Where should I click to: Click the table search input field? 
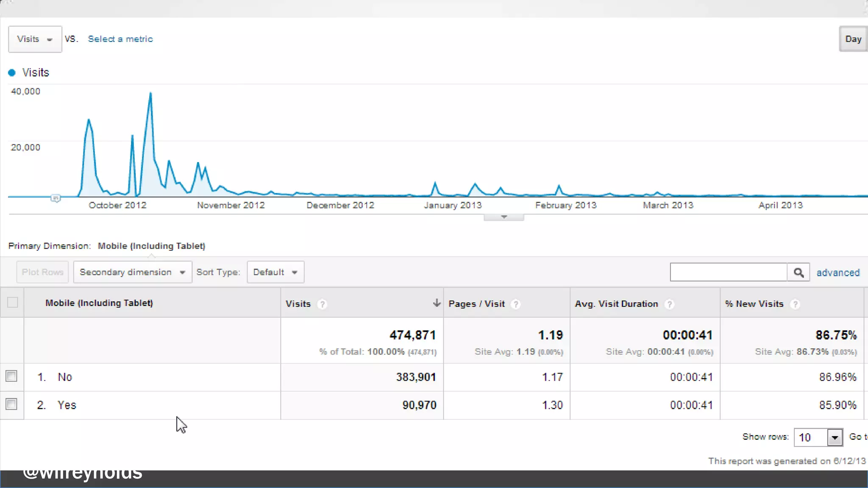(728, 272)
